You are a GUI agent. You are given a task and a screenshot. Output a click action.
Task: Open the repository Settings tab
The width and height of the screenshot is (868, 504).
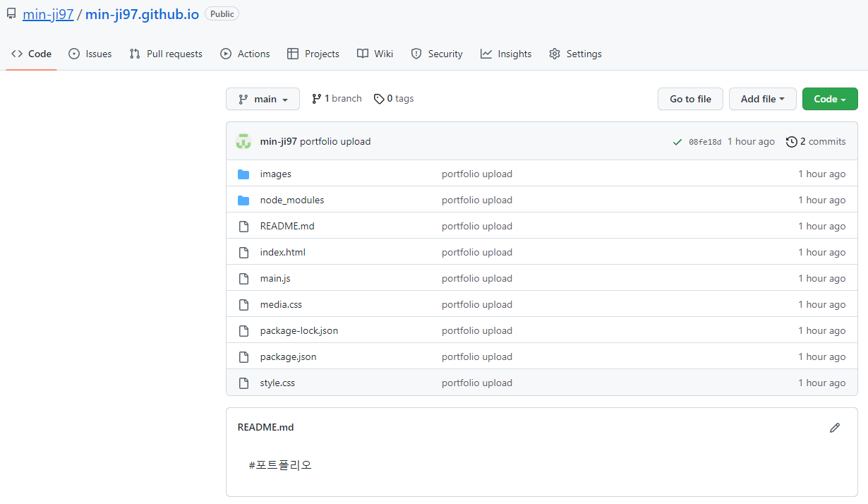[575, 54]
